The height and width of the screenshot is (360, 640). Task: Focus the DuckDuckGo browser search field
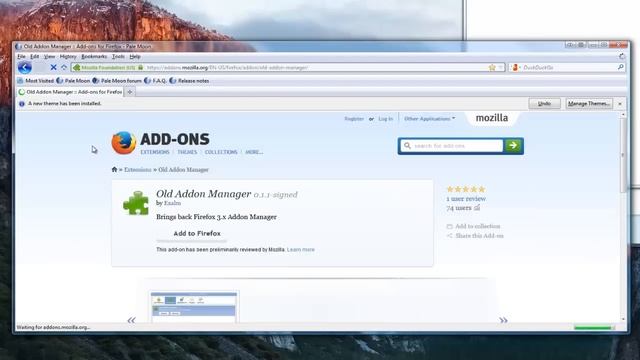tap(569, 67)
